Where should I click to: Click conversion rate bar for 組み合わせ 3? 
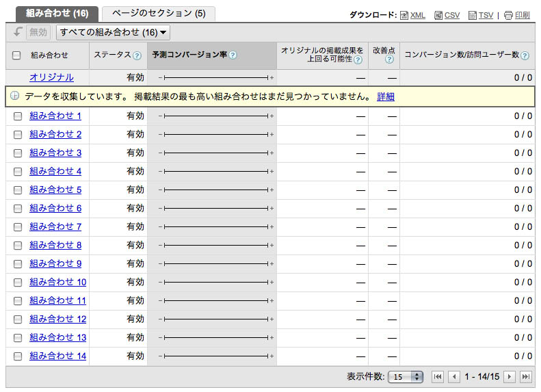(215, 153)
